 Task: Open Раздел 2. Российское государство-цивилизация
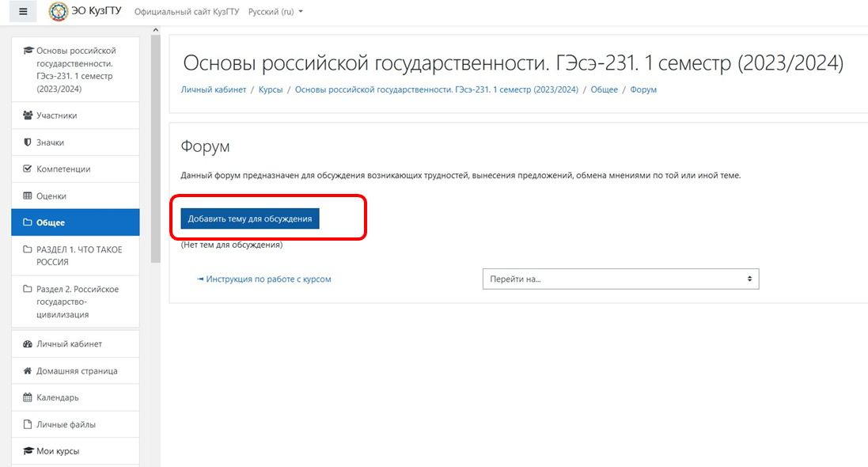pos(75,302)
